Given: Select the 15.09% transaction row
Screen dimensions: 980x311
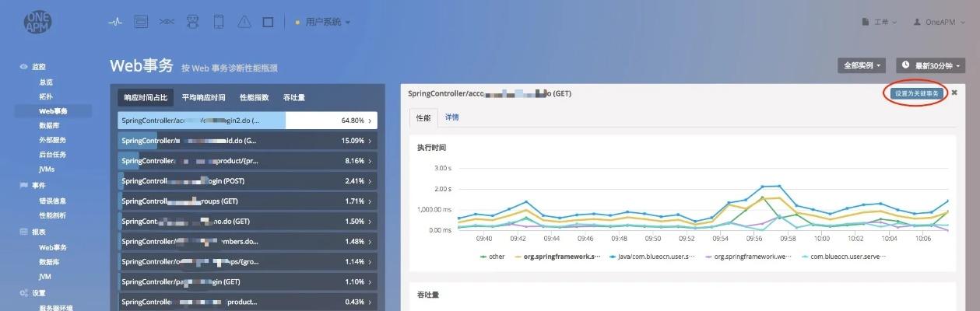Looking at the screenshot, I should tap(248, 141).
